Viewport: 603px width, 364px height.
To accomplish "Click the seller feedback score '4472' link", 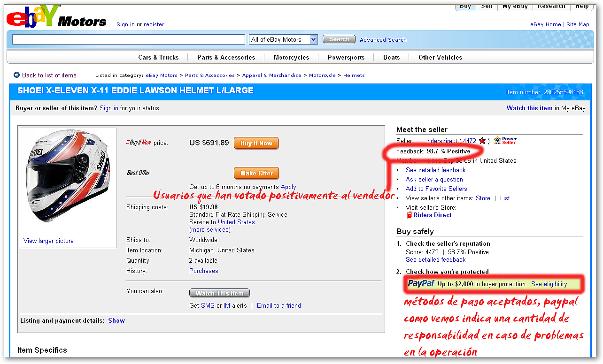I will [470, 141].
